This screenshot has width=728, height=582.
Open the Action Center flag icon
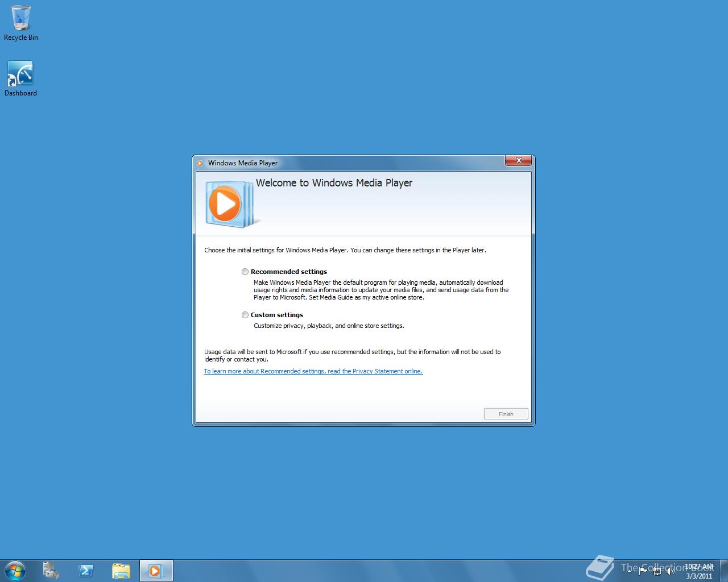[643, 571]
